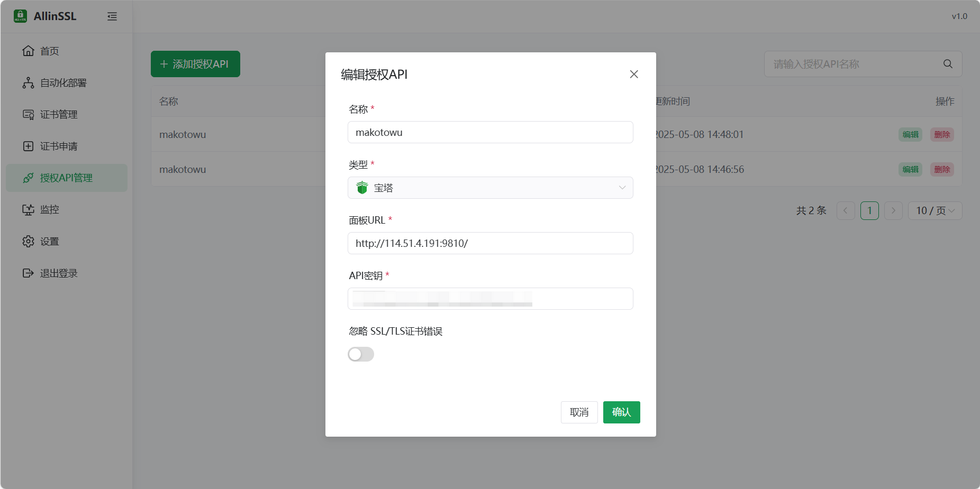The width and height of the screenshot is (980, 489).
Task: Open 证书申请 certificate application
Action: click(28, 146)
